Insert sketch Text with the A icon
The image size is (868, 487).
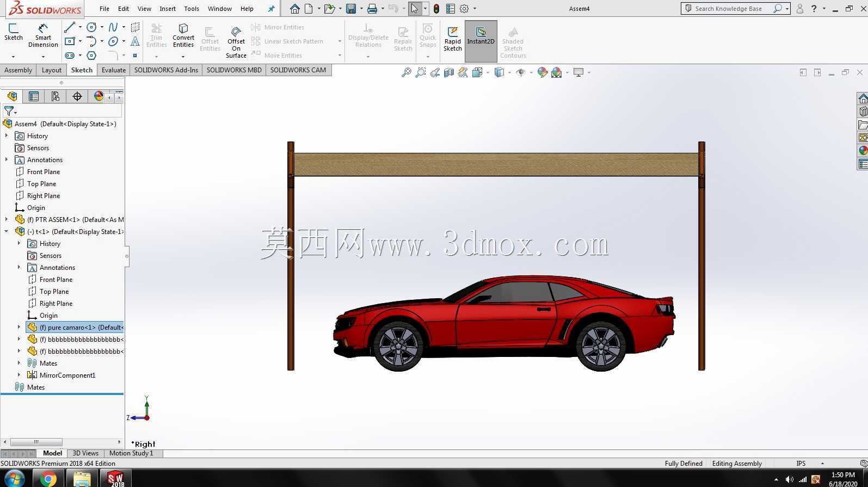pyautogui.click(x=135, y=41)
